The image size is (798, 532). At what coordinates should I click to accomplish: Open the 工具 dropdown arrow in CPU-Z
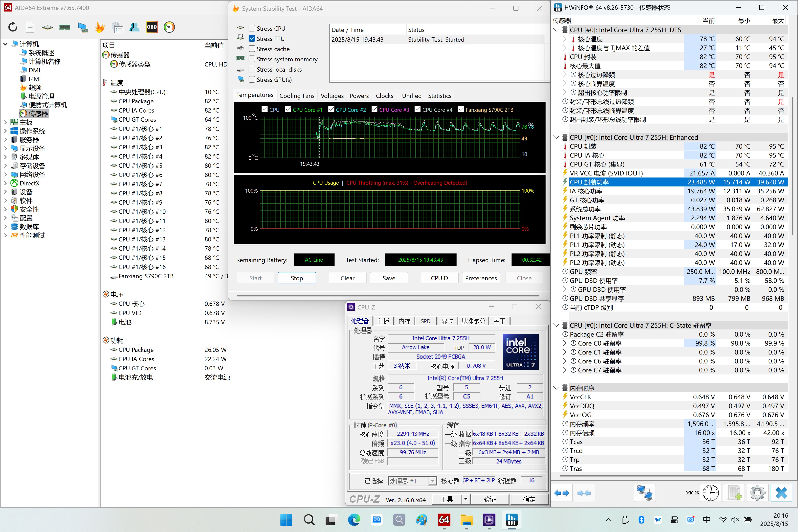pos(465,499)
